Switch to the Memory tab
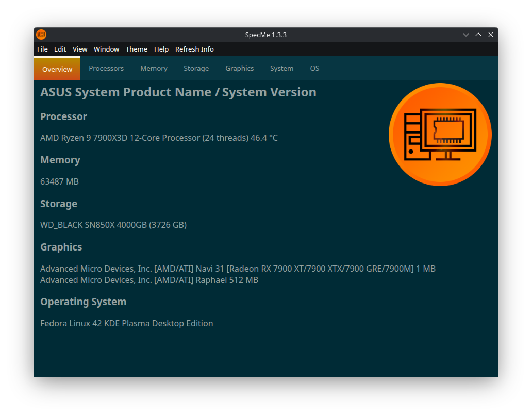Screen dimensions: 532x417 (154, 68)
